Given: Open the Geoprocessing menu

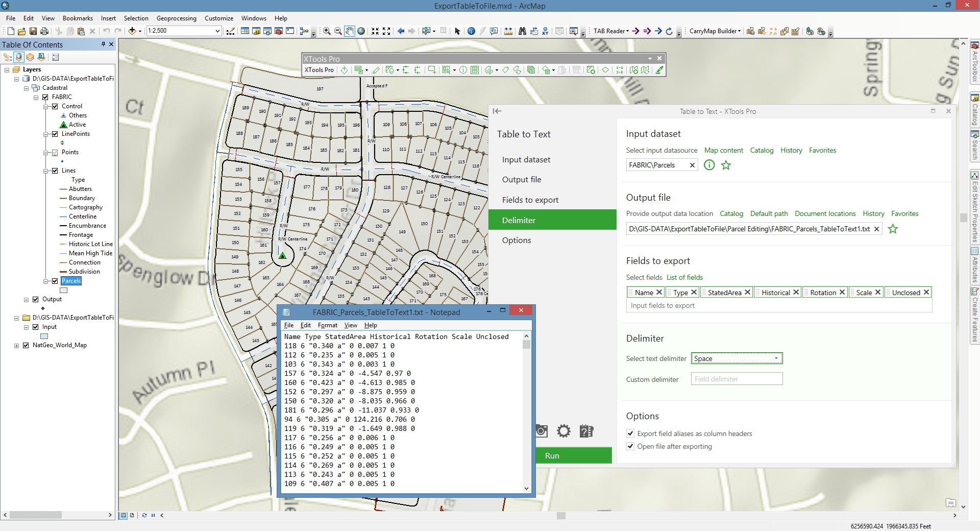Looking at the screenshot, I should [176, 18].
